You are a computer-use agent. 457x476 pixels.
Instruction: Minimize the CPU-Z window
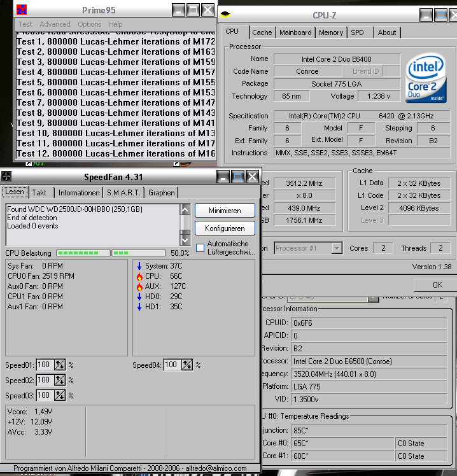(x=426, y=15)
